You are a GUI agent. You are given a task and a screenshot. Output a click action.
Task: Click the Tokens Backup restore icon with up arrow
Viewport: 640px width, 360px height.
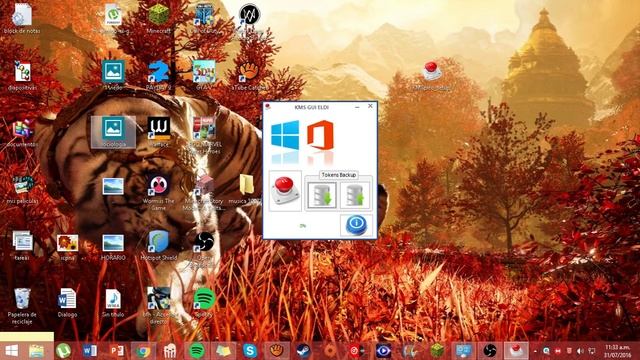point(355,195)
